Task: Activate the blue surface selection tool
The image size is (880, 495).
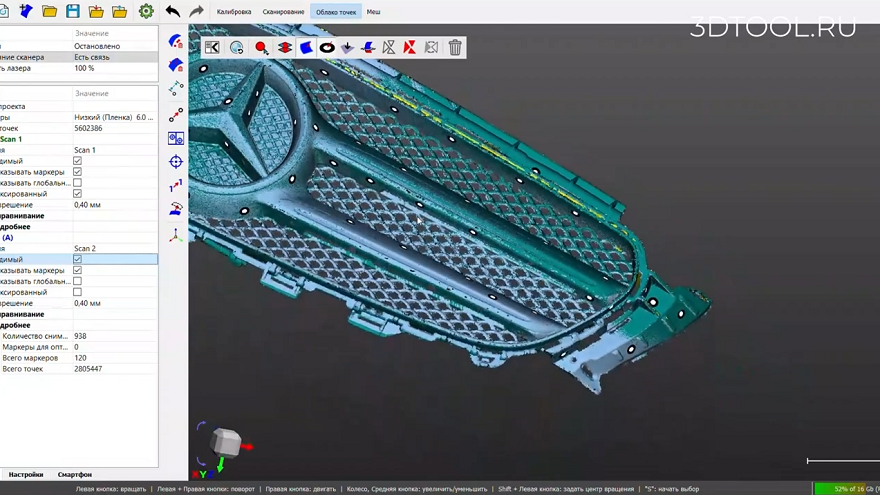Action: tap(306, 48)
